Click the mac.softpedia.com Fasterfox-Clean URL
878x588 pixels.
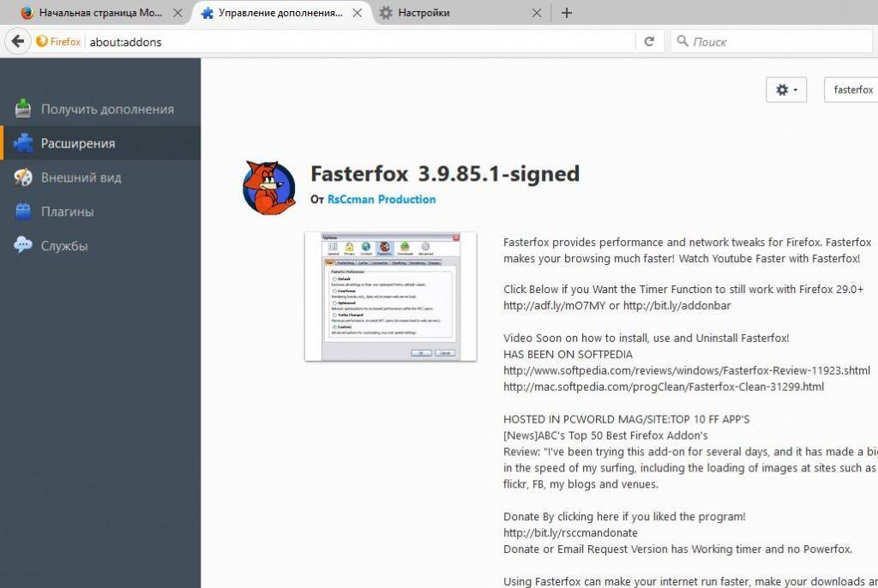tap(664, 387)
